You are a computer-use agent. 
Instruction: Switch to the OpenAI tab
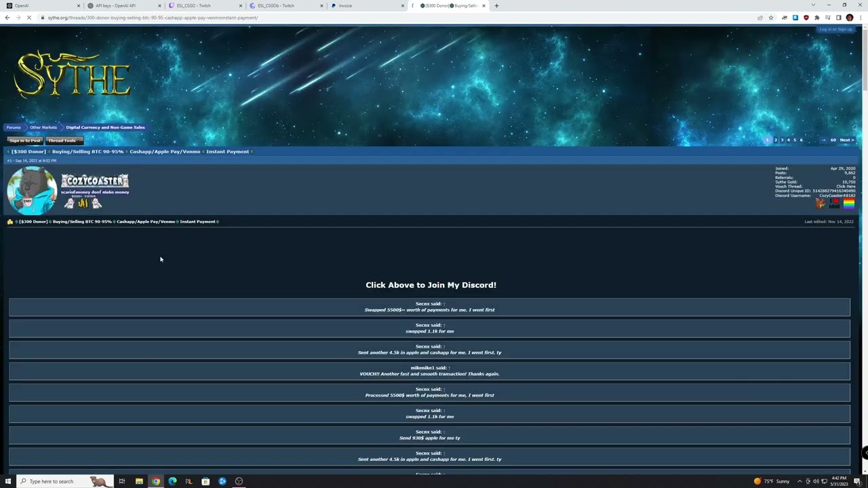click(41, 5)
